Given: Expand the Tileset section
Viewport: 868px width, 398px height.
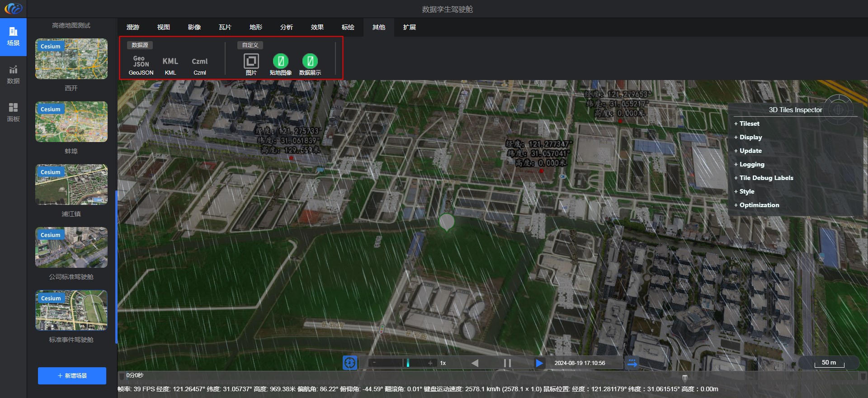Looking at the screenshot, I should [749, 123].
